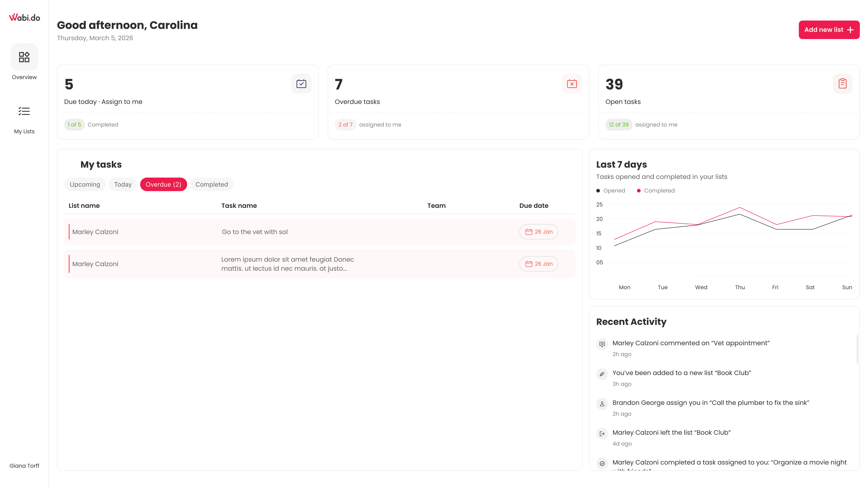The image size is (868, 488).
Task: Switch to the Completed tab in My tasks
Action: click(212, 184)
